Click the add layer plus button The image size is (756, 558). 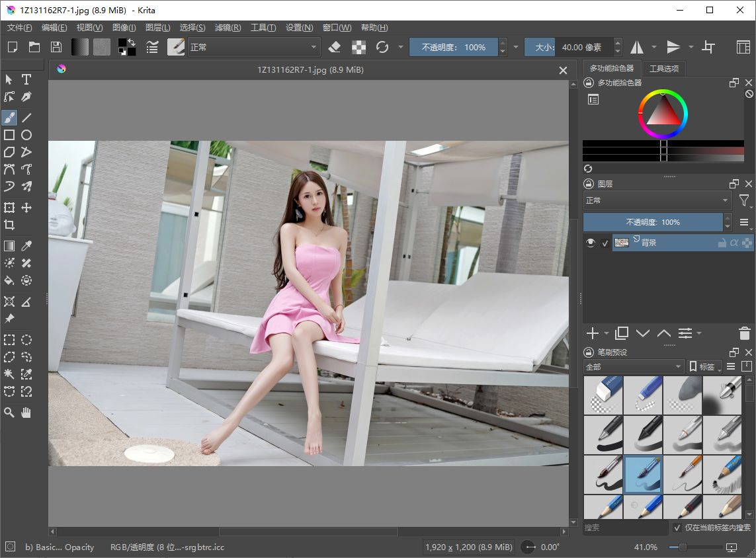pos(593,333)
